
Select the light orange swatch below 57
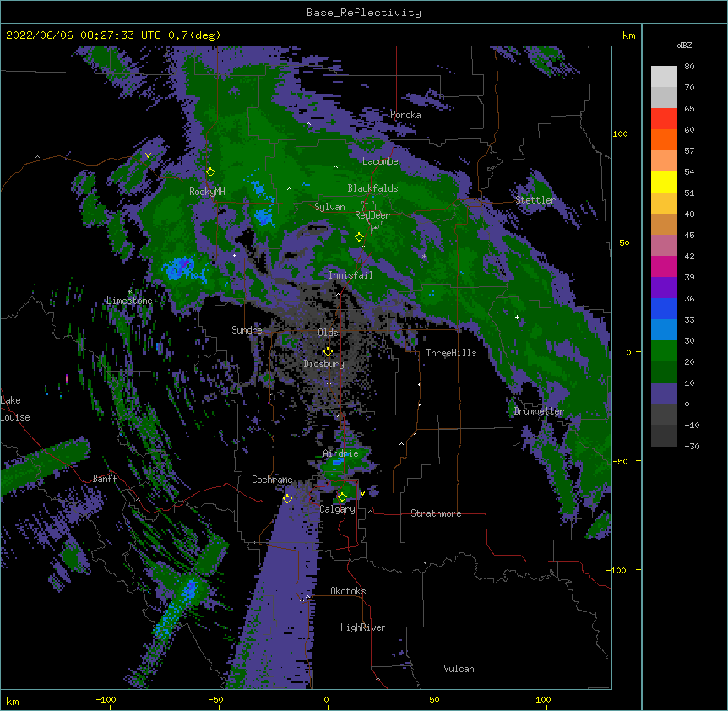[664, 161]
